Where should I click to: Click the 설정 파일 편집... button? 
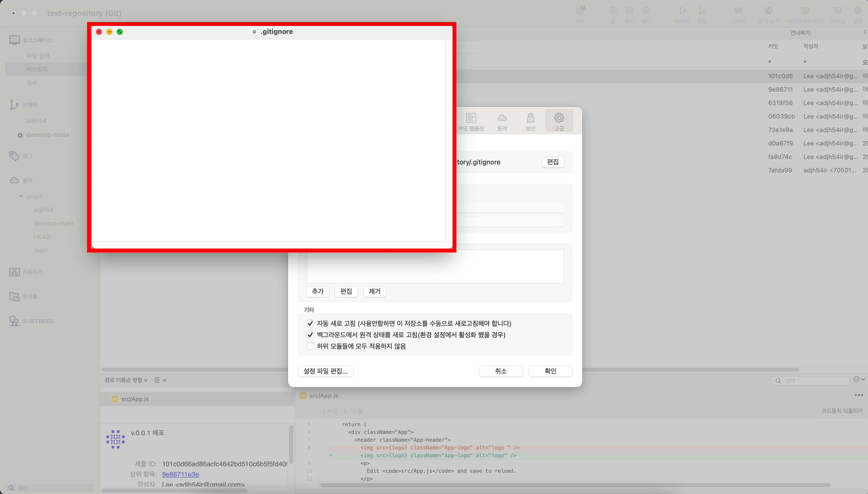[325, 371]
